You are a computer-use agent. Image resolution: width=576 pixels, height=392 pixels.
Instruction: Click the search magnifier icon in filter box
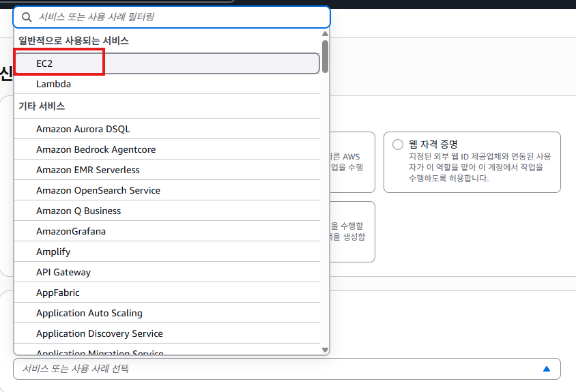(27, 17)
